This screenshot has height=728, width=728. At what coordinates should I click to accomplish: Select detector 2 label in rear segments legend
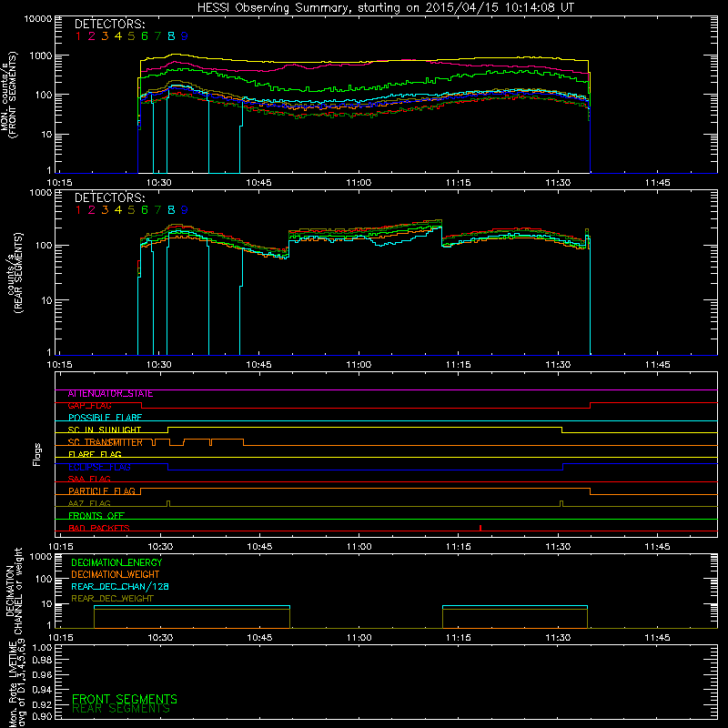coord(92,210)
